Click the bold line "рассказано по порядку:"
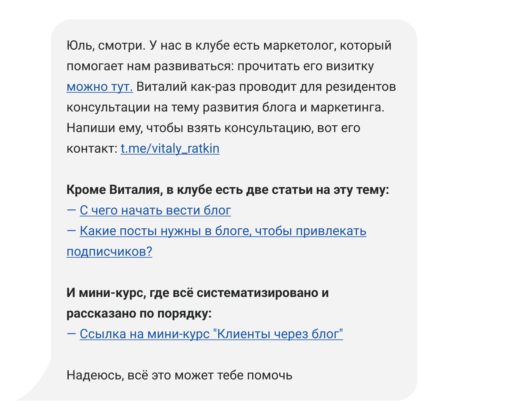Viewport: 532px width, 420px height. coord(139,314)
